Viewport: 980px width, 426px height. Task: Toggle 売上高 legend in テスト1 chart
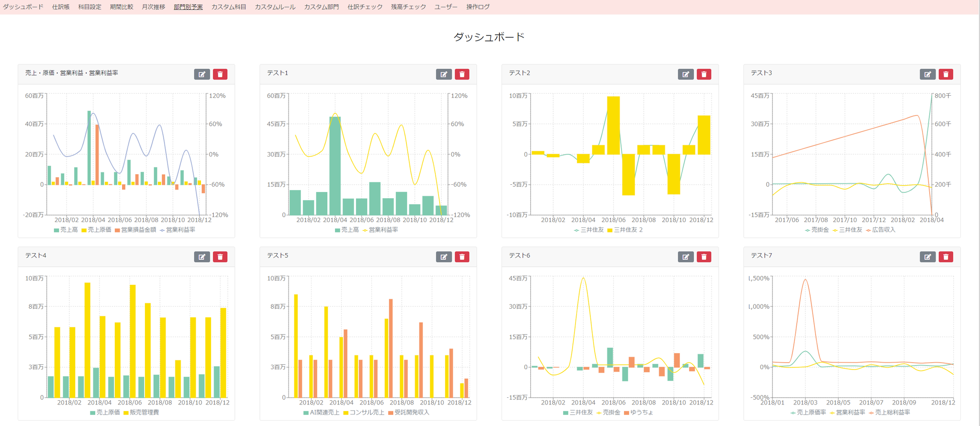tap(346, 230)
